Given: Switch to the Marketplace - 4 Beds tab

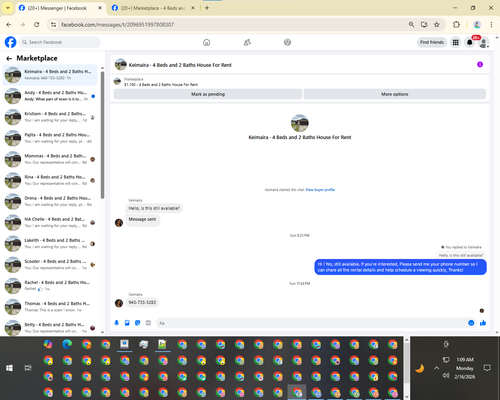Looking at the screenshot, I should [x=152, y=8].
